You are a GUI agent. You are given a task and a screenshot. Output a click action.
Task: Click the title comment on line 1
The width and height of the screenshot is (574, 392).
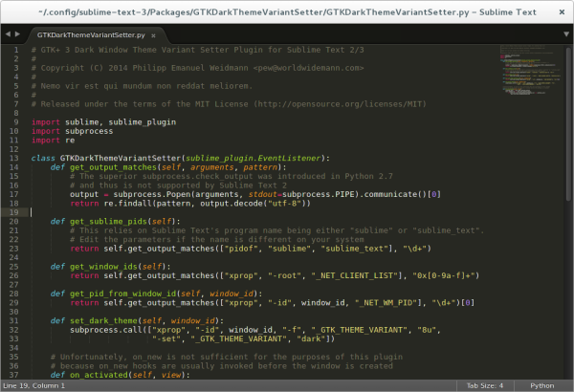click(x=198, y=50)
